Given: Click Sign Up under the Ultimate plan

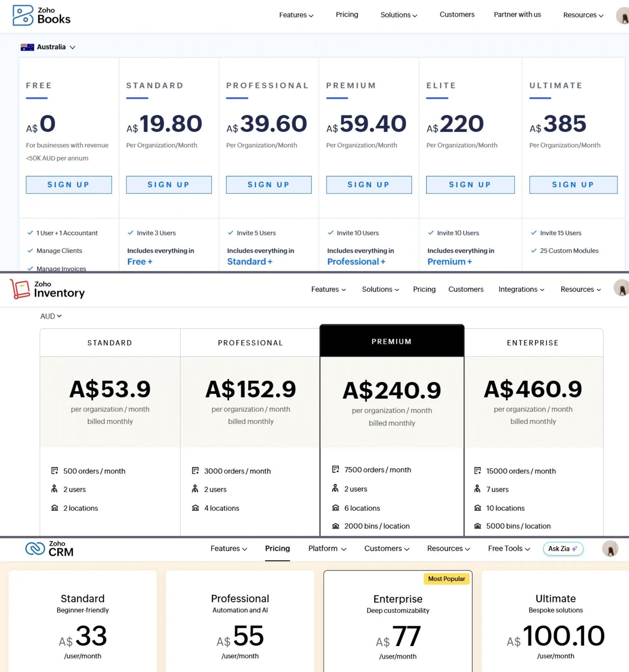Looking at the screenshot, I should [x=573, y=184].
